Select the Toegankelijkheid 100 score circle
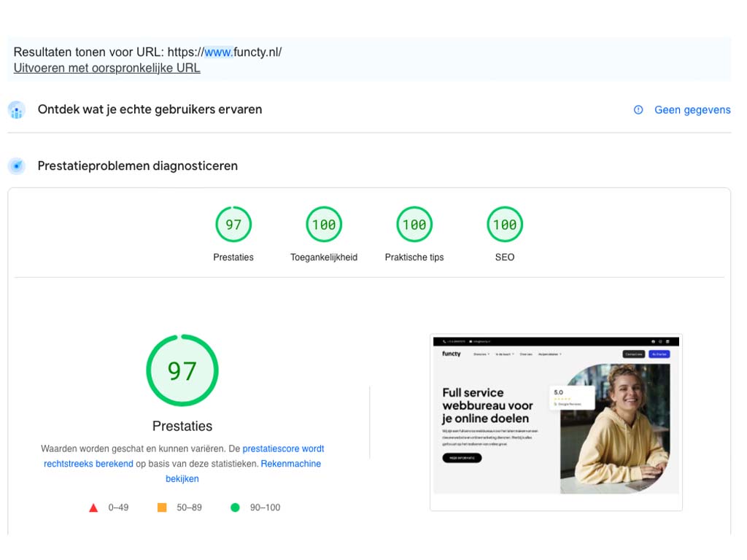Image resolution: width=747 pixels, height=560 pixels. (323, 224)
